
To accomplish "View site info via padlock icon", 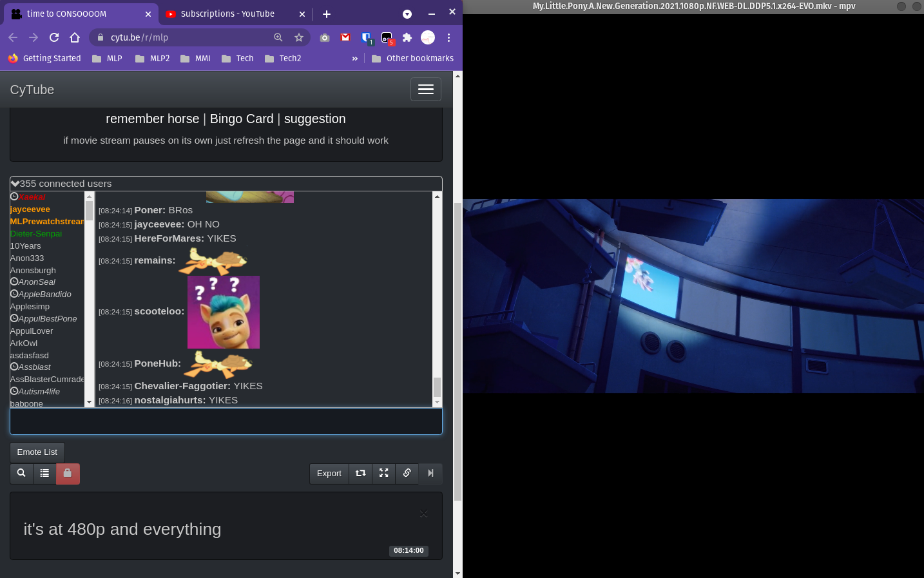I will (x=100, y=37).
